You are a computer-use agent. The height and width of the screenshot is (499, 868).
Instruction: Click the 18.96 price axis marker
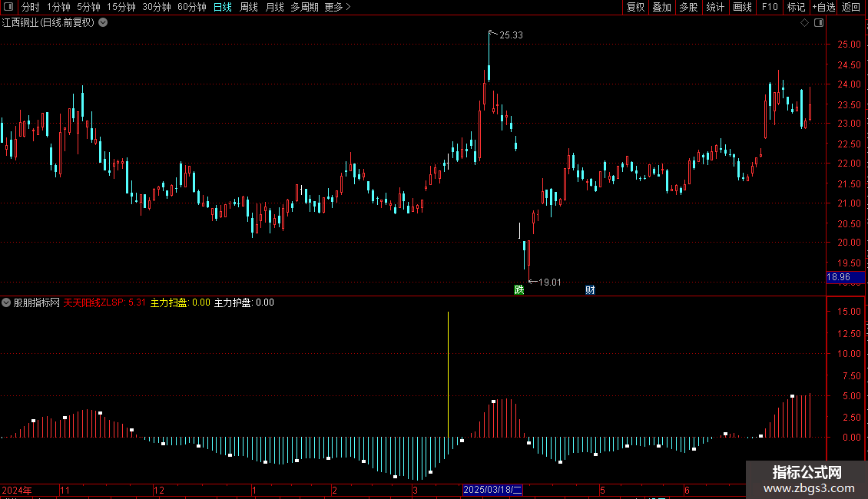click(845, 277)
